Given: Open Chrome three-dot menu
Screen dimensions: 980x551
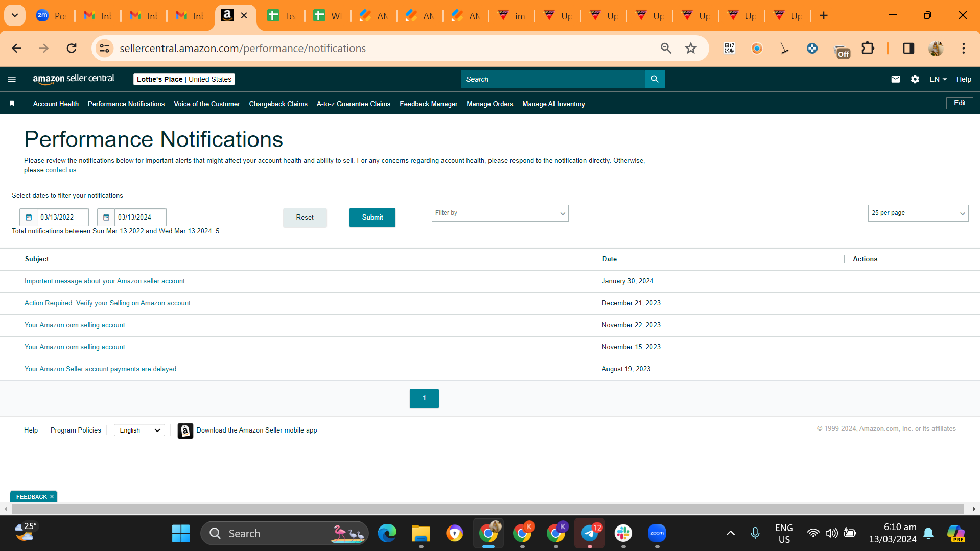Looking at the screenshot, I should 963,49.
